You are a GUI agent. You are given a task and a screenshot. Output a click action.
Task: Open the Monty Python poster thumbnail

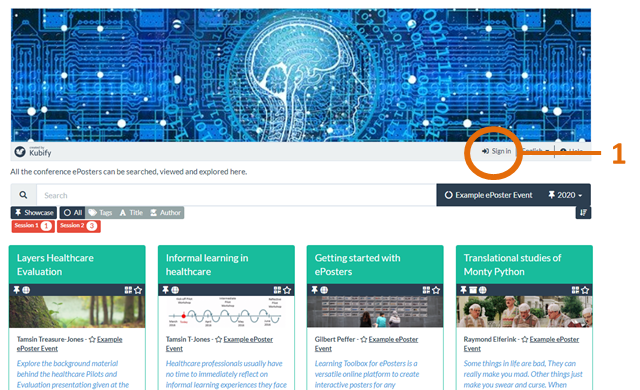coord(524,312)
